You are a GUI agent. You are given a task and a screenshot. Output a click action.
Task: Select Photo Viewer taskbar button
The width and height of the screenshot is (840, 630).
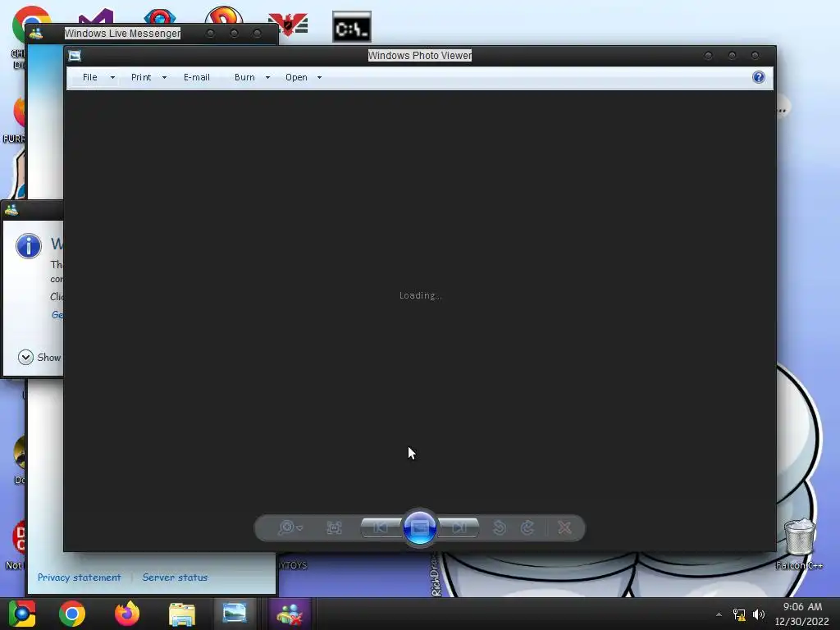click(235, 614)
